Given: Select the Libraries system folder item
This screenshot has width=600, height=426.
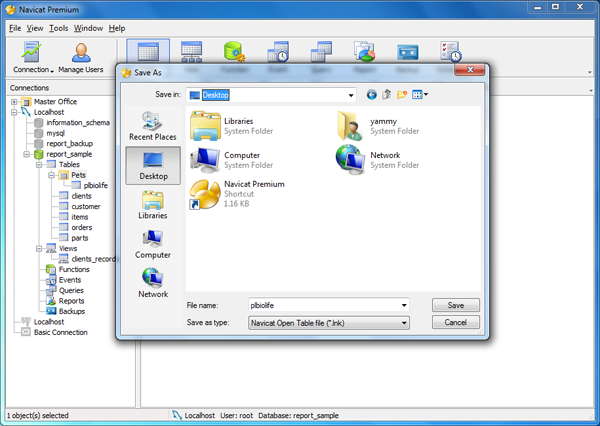Looking at the screenshot, I should click(232, 126).
